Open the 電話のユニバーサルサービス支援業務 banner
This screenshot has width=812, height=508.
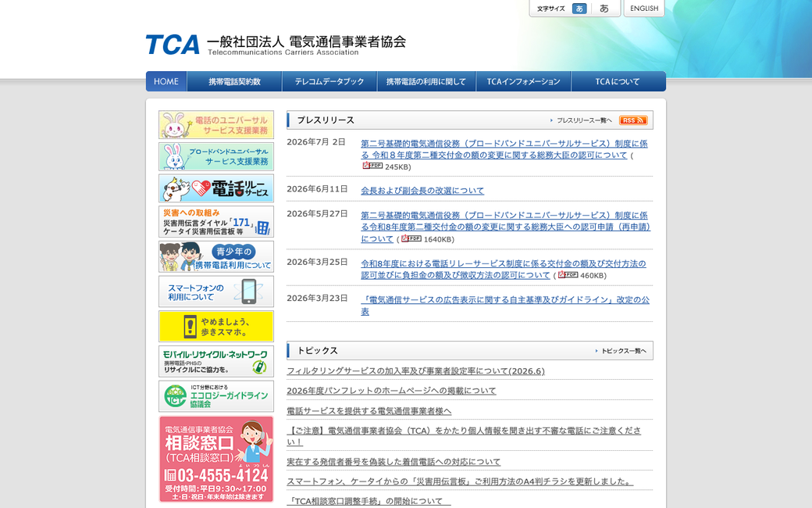tap(216, 124)
